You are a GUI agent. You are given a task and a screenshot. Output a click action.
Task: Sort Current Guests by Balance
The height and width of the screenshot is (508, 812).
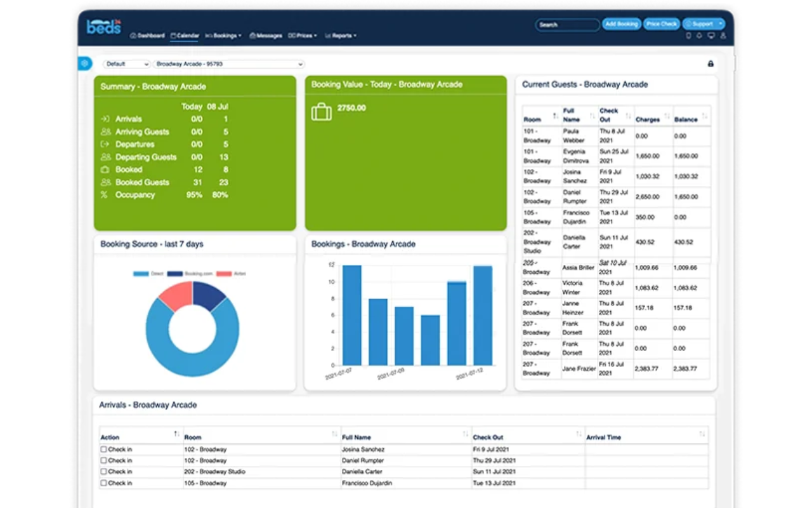tap(705, 116)
